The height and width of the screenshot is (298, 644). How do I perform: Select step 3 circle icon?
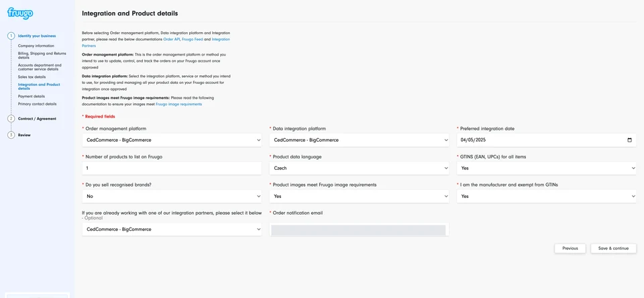tap(11, 135)
